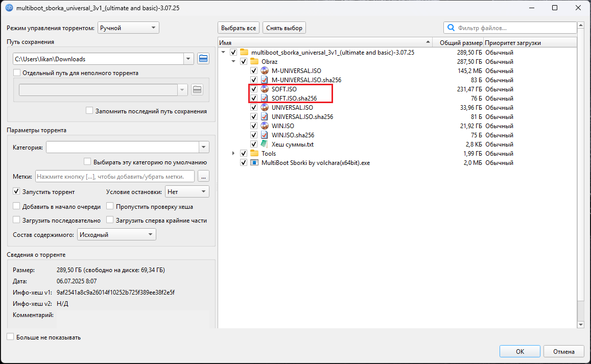Click the browse folder icon for save path
591x364 pixels.
(203, 59)
